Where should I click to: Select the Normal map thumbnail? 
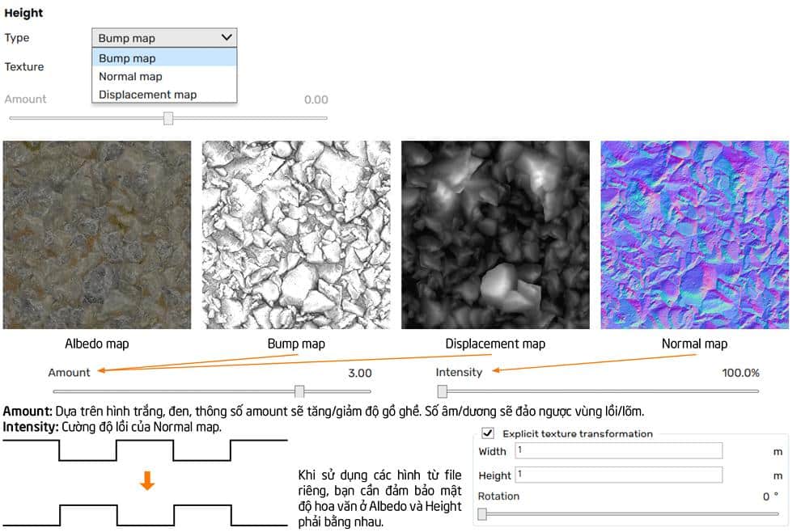pyautogui.click(x=694, y=235)
